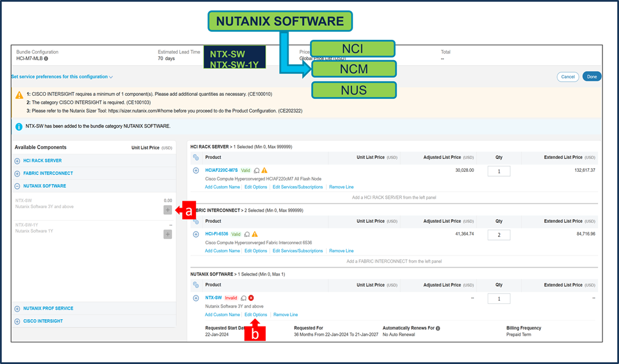Viewport: 619px width, 364px height.
Task: Click '70 days' estimated lead time
Action: tap(166, 58)
